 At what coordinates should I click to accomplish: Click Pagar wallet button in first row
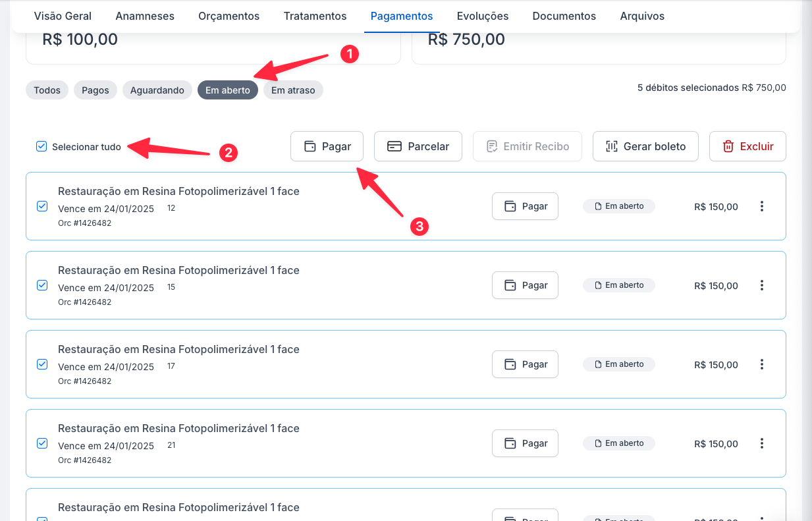point(525,206)
